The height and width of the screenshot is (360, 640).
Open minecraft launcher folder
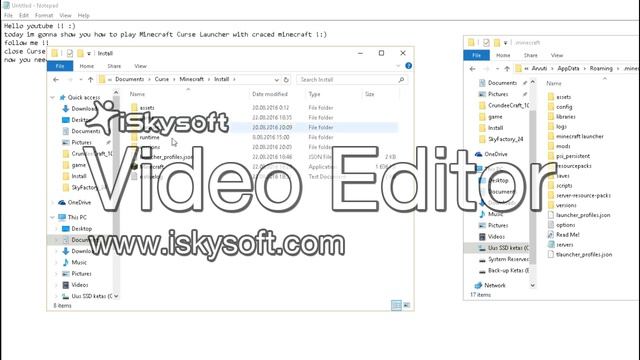point(580,136)
